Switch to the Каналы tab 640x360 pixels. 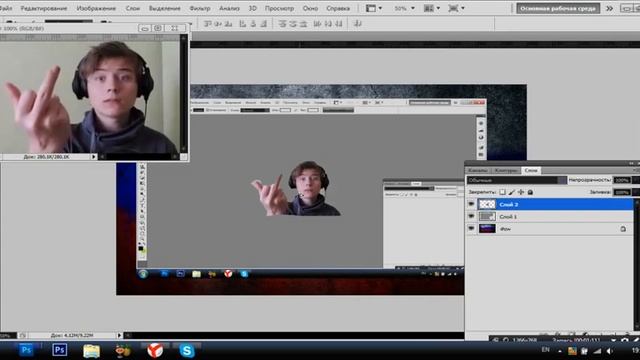click(478, 170)
